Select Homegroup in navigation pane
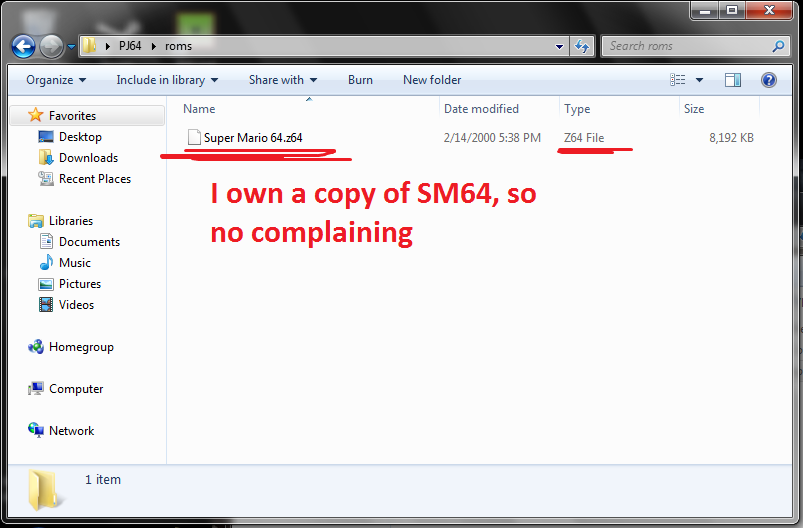Screen dimensions: 803x528 pyautogui.click(x=81, y=347)
